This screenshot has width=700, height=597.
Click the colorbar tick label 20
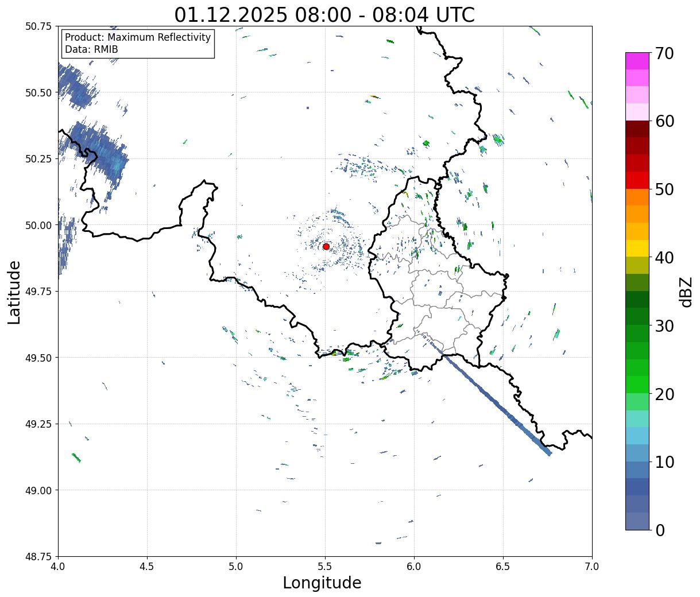pos(664,394)
